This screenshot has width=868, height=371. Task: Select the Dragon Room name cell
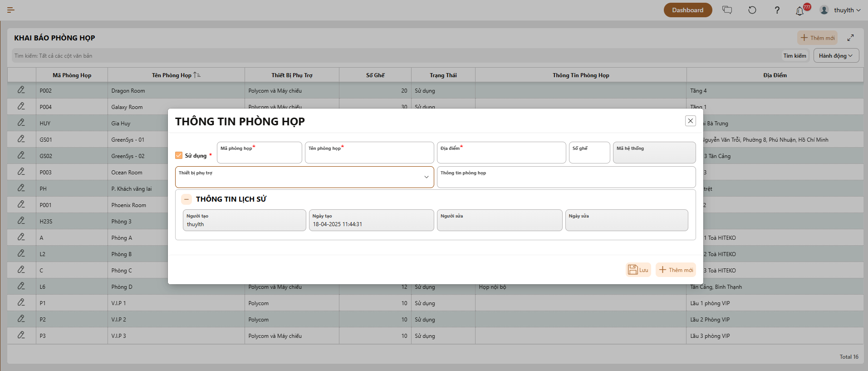176,90
